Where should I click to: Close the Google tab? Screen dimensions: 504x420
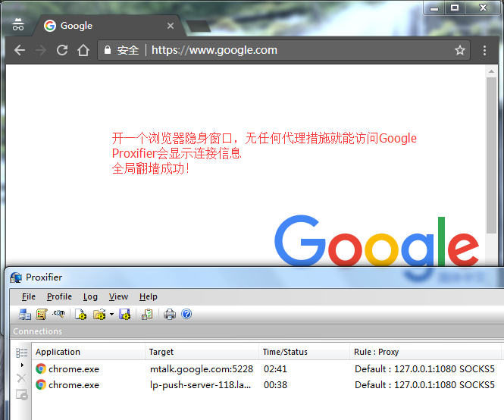click(x=171, y=26)
